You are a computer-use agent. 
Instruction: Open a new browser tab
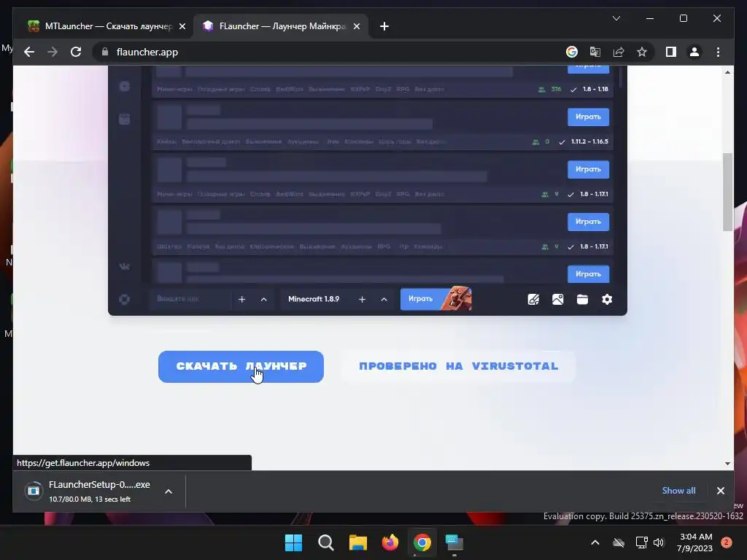[x=384, y=26]
